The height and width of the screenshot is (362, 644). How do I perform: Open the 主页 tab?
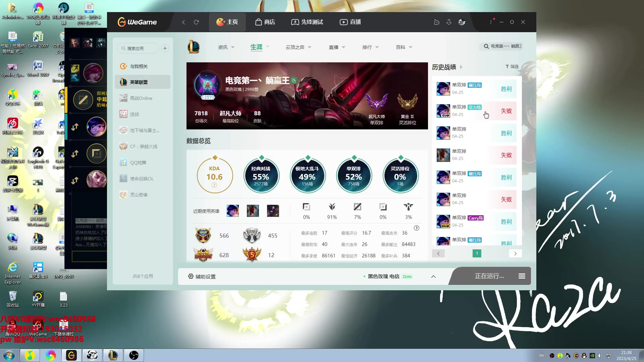point(227,22)
